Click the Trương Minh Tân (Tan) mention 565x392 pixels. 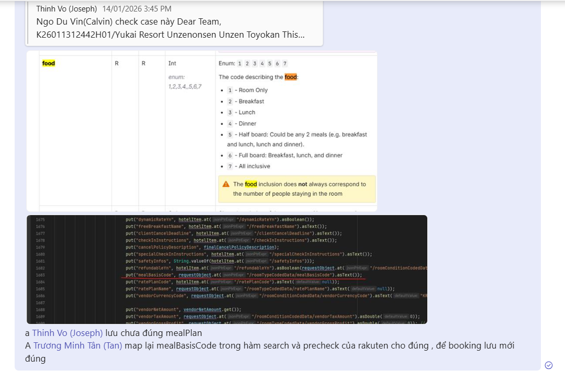(77, 345)
